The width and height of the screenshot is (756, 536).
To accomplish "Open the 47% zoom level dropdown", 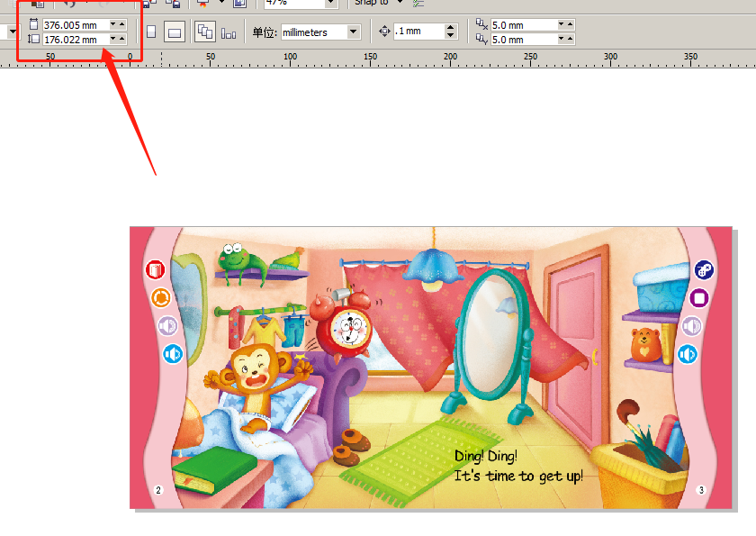I will (x=331, y=3).
